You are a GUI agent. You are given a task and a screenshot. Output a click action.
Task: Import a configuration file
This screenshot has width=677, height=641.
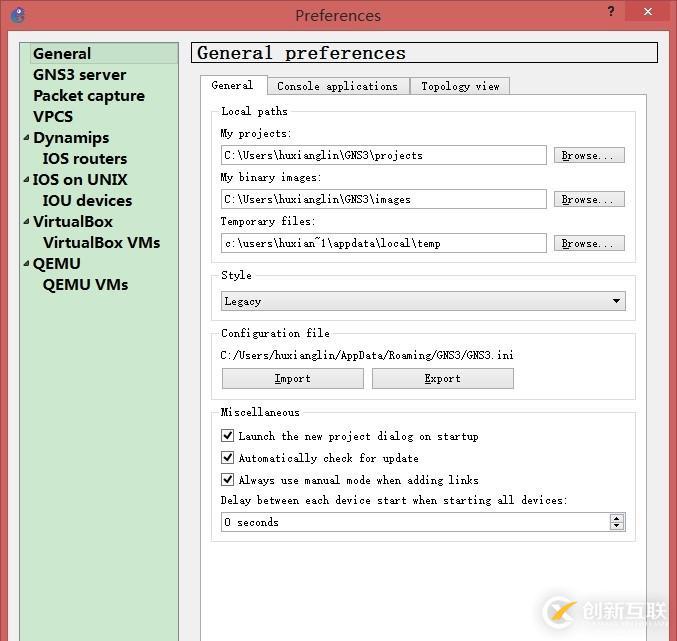pyautogui.click(x=293, y=379)
